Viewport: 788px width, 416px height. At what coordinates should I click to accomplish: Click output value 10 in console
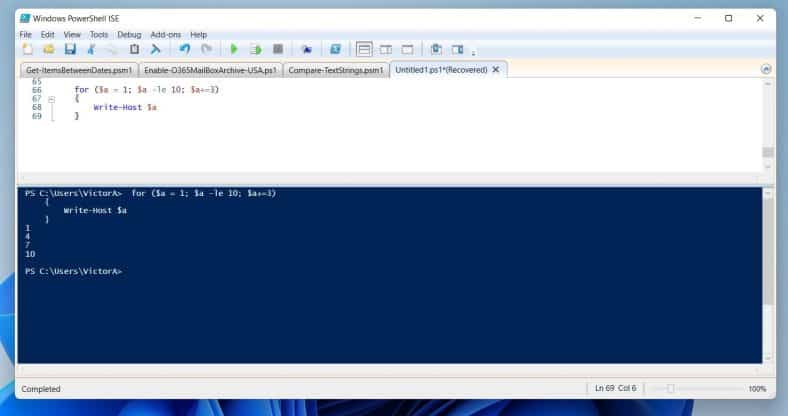[x=30, y=254]
